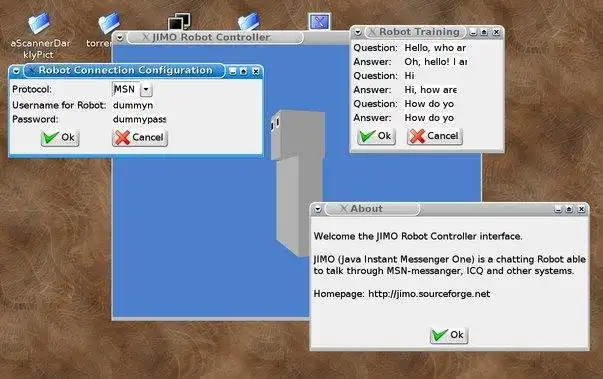This screenshot has width=603, height=379.
Task: Cancel the Robot Training window
Action: coord(435,136)
